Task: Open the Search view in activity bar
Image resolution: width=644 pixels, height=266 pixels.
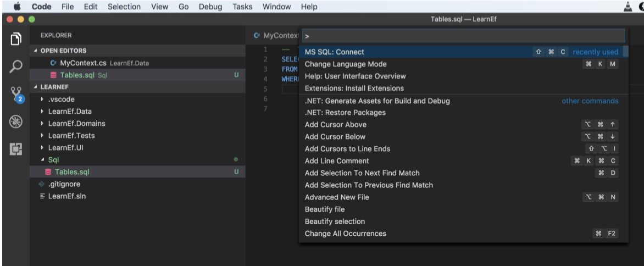Action: 15,66
